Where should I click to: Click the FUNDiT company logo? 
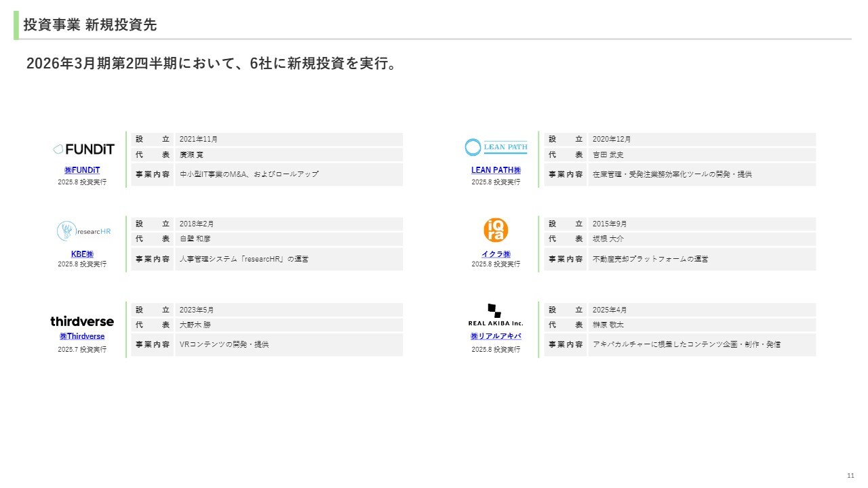[83, 149]
